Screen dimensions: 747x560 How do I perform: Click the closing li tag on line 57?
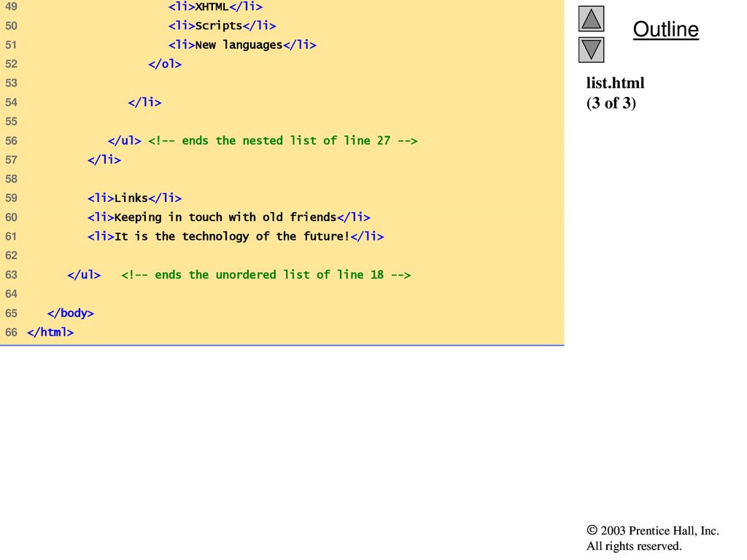[x=104, y=160]
